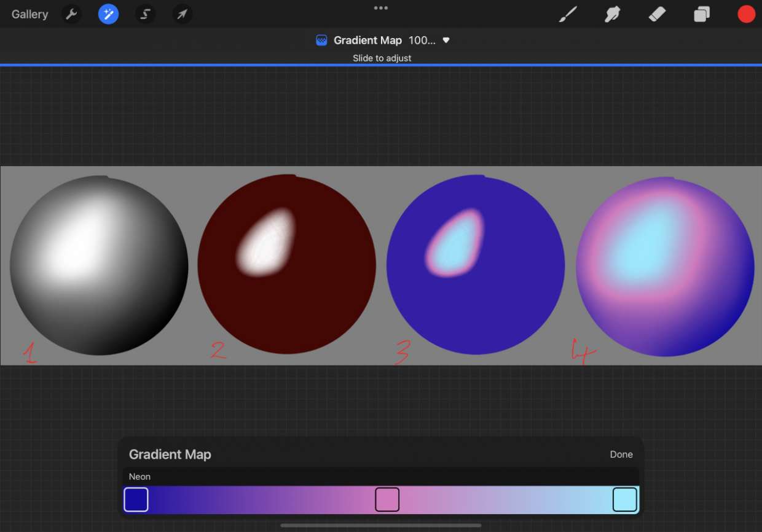Open the Actions wrench menu
The height and width of the screenshot is (532, 762).
(x=72, y=14)
